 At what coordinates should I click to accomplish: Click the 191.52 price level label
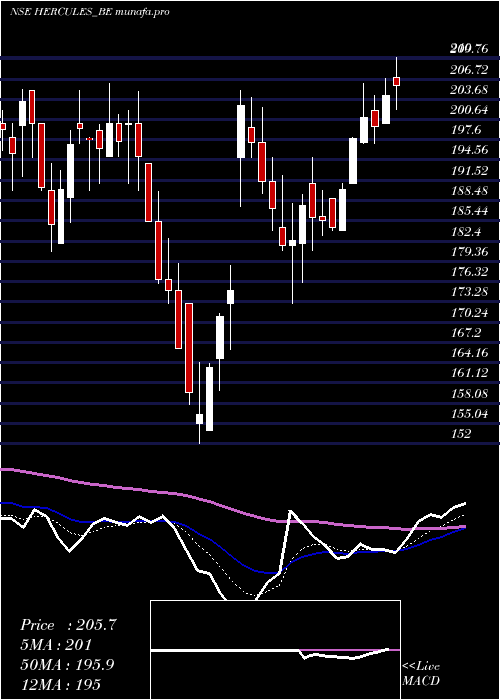[x=469, y=170]
